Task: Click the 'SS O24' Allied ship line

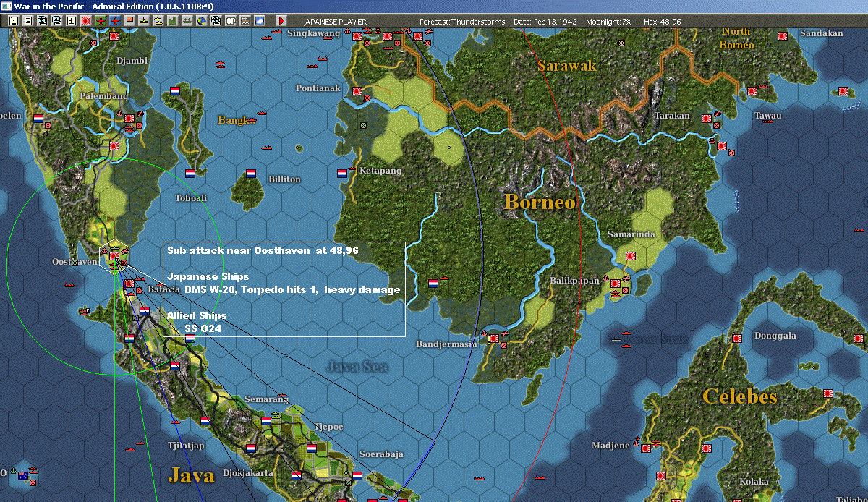Action: pos(203,328)
